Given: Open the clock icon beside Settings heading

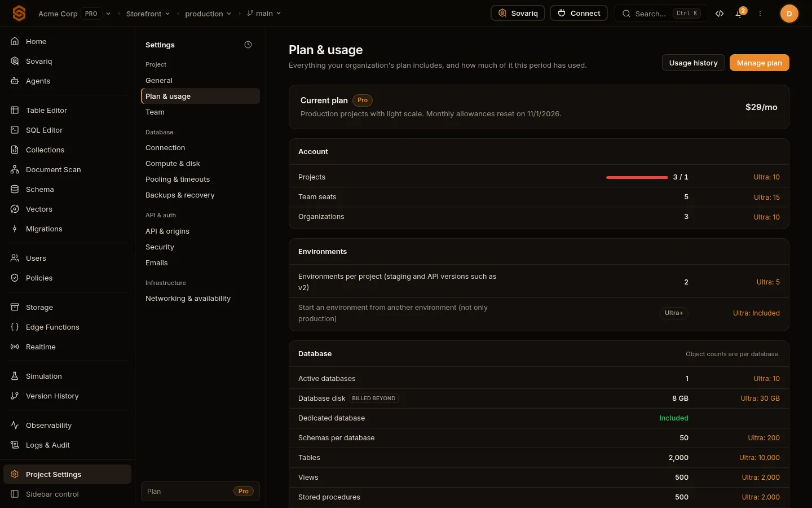Looking at the screenshot, I should pos(248,45).
